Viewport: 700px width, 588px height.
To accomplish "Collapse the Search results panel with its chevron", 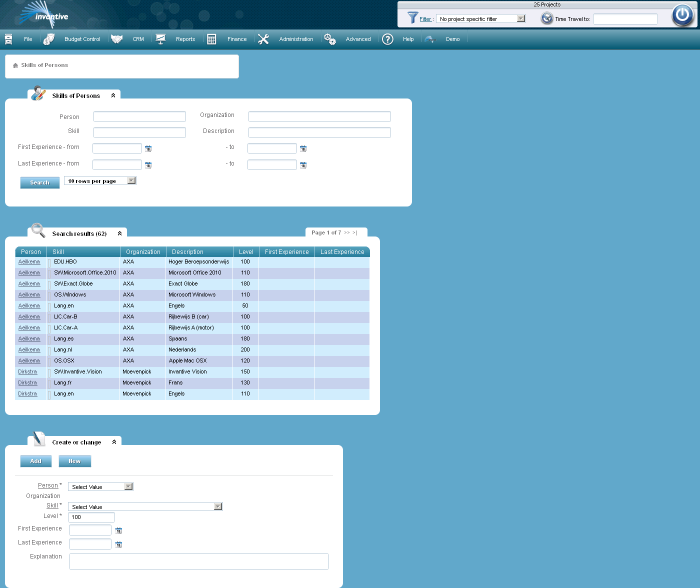I will click(x=119, y=232).
